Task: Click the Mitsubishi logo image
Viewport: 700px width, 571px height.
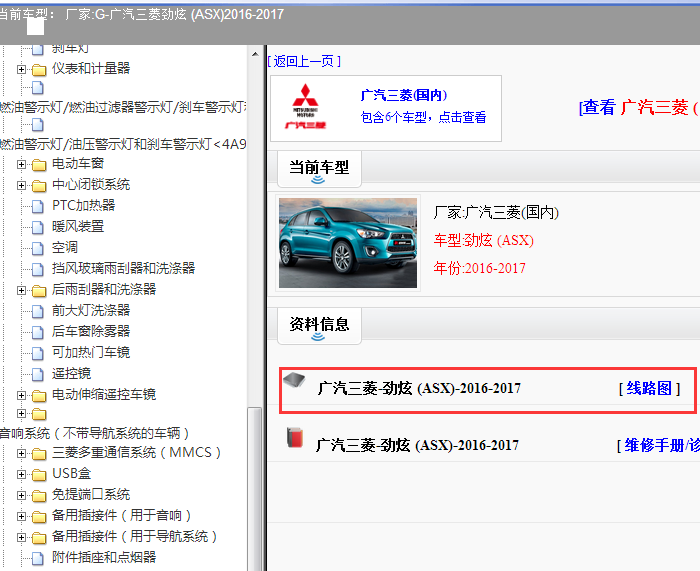Action: tap(305, 107)
